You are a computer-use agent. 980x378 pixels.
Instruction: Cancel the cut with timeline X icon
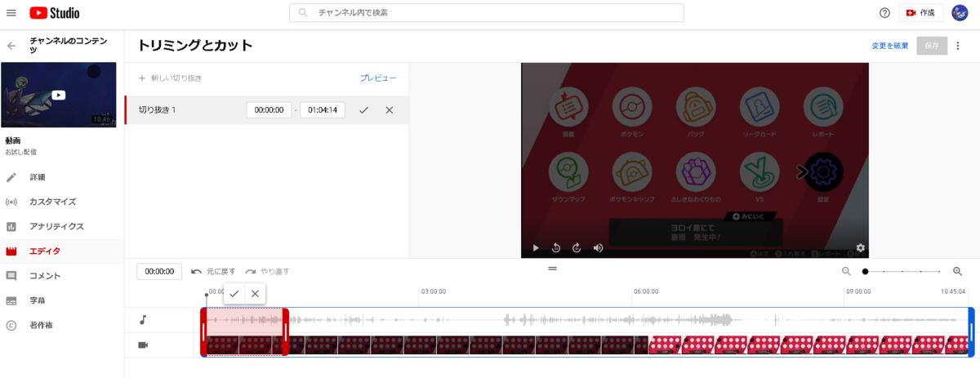(255, 293)
